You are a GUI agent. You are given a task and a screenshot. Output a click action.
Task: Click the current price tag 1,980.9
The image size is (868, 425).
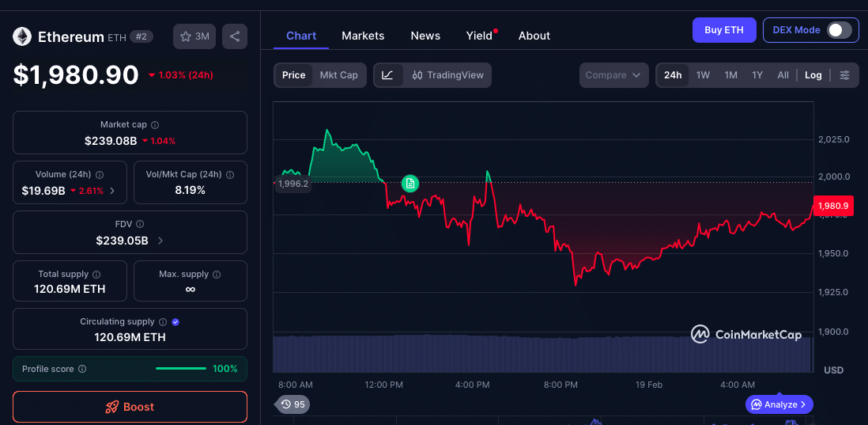833,206
